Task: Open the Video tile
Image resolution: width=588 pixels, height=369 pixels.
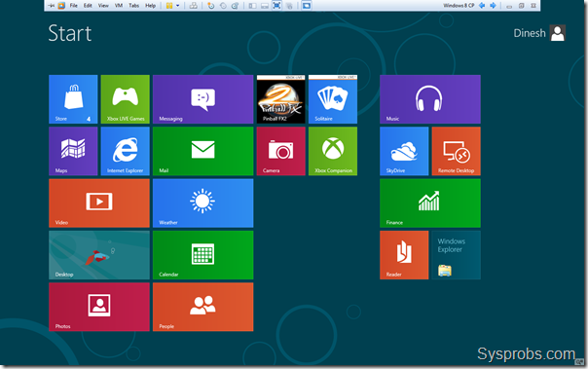Action: (x=99, y=203)
